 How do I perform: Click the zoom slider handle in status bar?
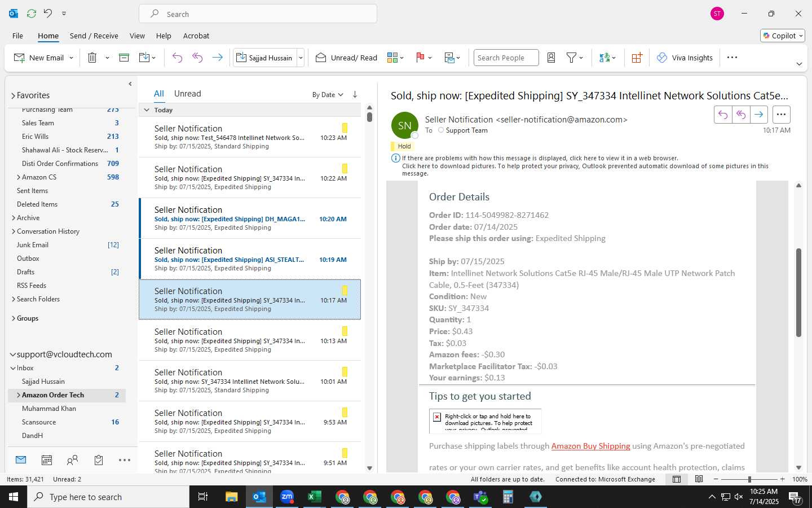click(749, 479)
